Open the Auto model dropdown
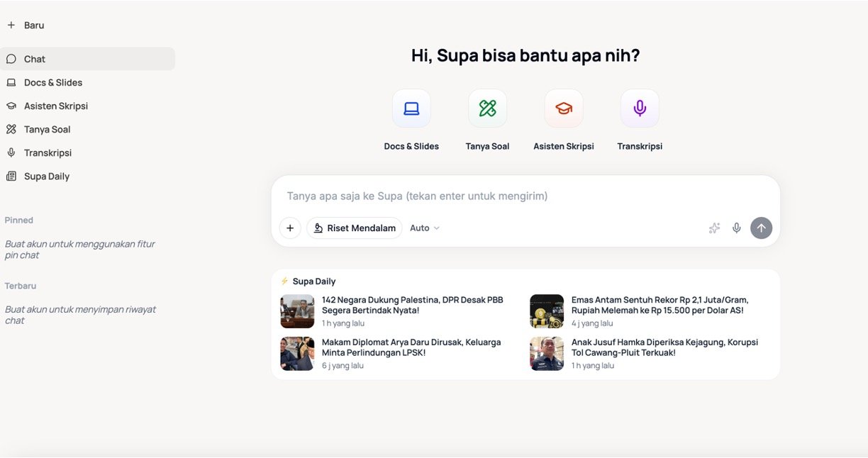This screenshot has height=458, width=868. (x=425, y=228)
